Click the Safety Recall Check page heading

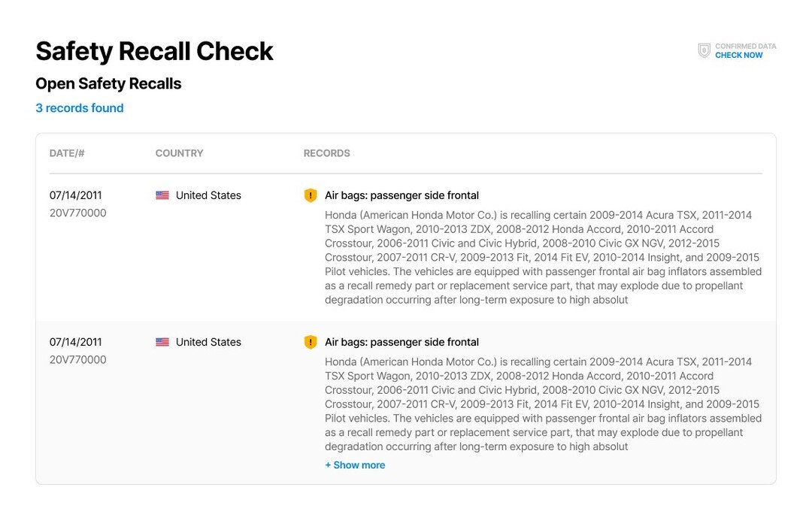tap(153, 51)
